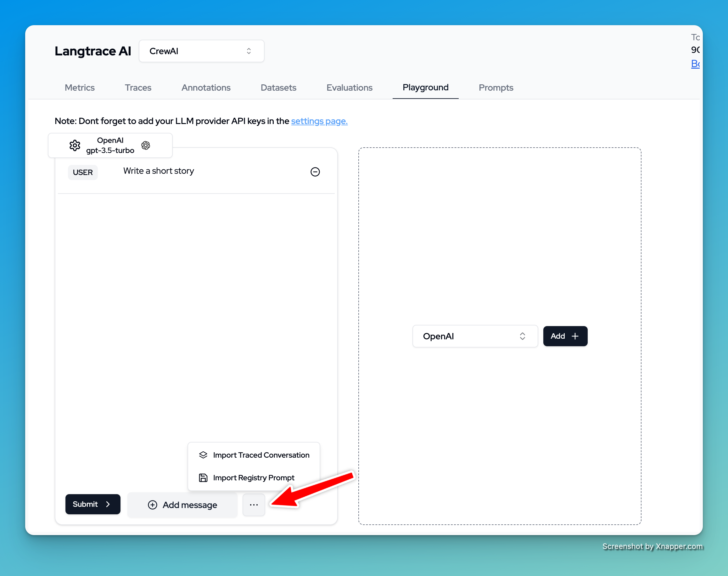Open the model settings gear icon
Screen dimensions: 728x576
pos(75,145)
